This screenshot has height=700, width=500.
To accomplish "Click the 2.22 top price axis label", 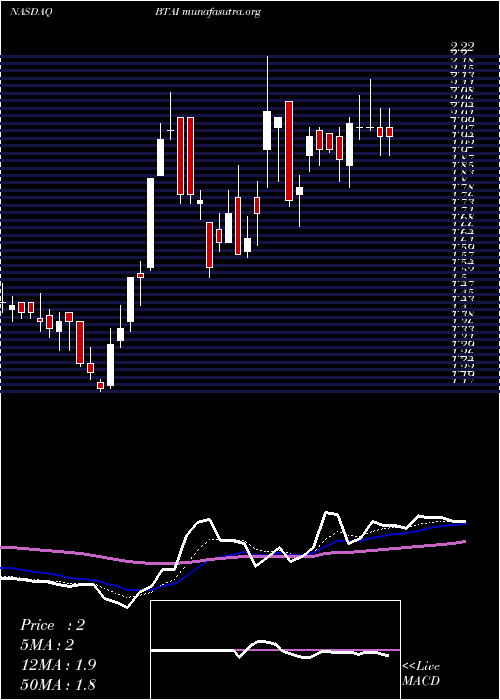I will (x=462, y=46).
